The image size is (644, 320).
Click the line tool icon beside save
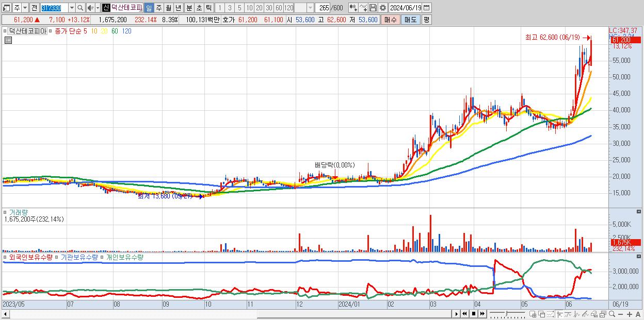click(x=363, y=8)
